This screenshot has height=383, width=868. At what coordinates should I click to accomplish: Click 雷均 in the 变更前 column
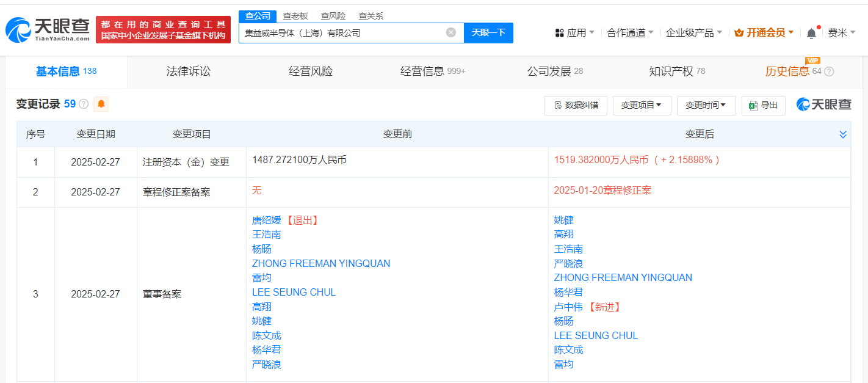pos(262,278)
